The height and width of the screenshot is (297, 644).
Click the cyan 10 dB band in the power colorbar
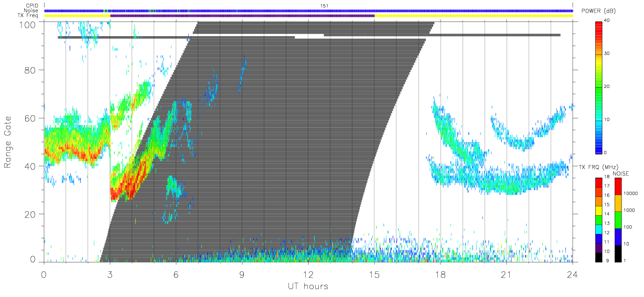coord(599,120)
